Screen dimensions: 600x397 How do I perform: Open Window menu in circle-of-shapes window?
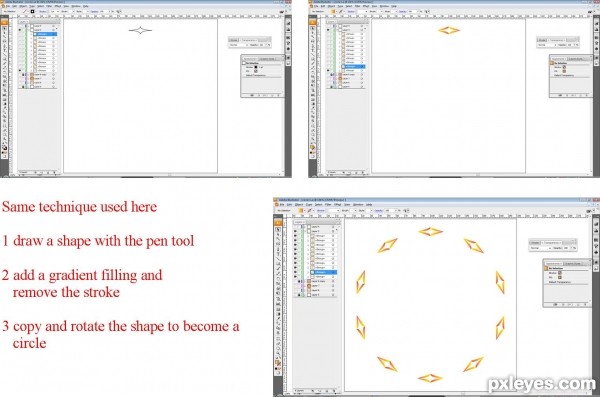click(358, 204)
